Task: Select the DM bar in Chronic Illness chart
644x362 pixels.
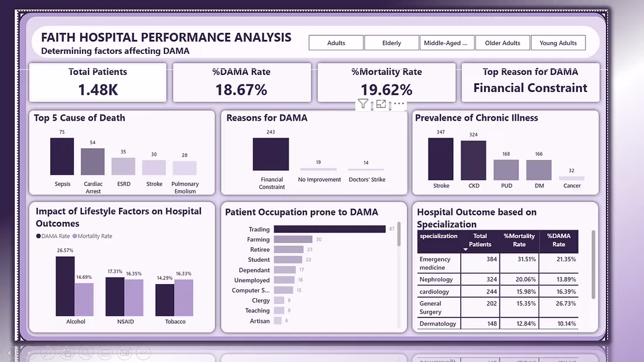Action: click(x=539, y=170)
